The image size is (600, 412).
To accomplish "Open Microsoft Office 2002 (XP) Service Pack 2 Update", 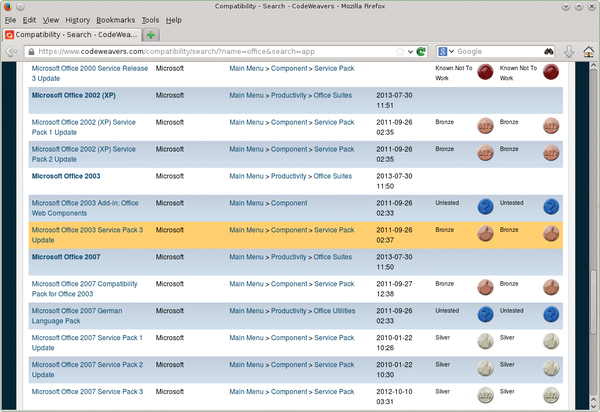I will pyautogui.click(x=83, y=154).
